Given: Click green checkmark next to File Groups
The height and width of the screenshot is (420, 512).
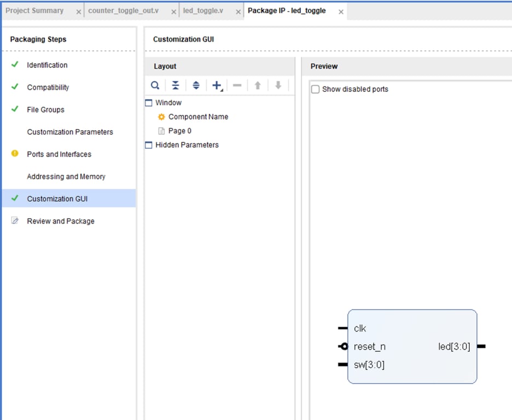Looking at the screenshot, I should [x=15, y=109].
